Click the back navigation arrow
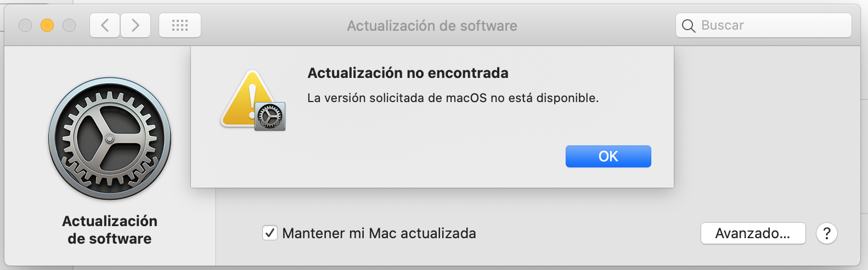 point(105,25)
